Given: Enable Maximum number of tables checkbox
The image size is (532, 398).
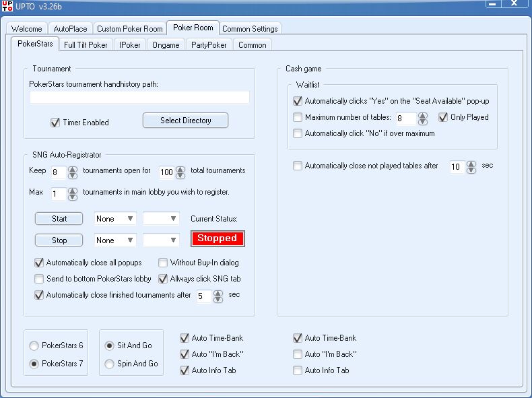Looking at the screenshot, I should point(298,117).
